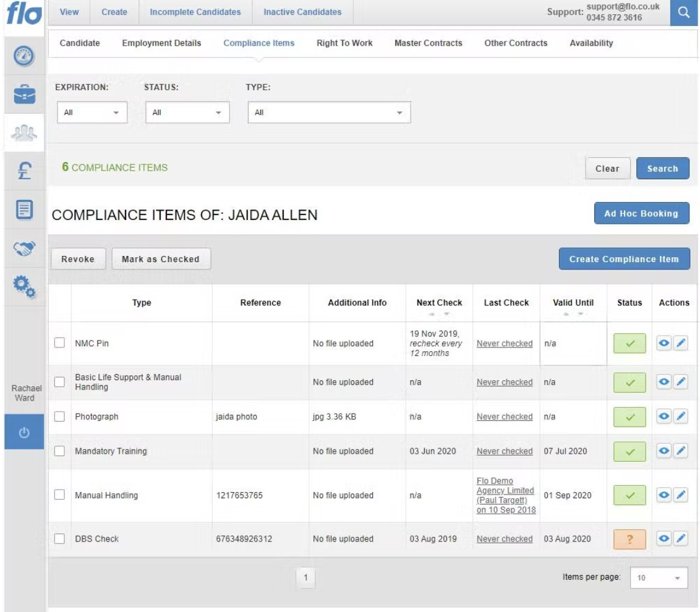
Task: Edit the Mandatory Training item
Action: pyautogui.click(x=681, y=451)
